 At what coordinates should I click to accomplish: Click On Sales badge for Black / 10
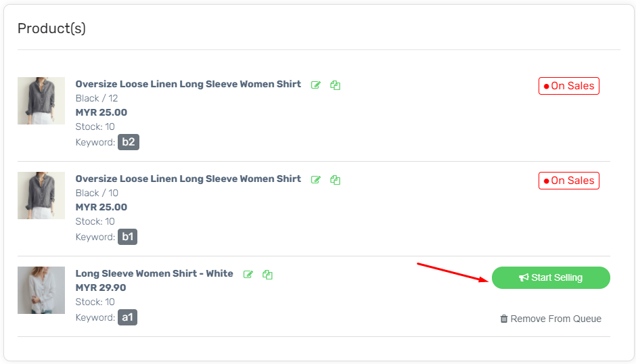click(x=569, y=181)
